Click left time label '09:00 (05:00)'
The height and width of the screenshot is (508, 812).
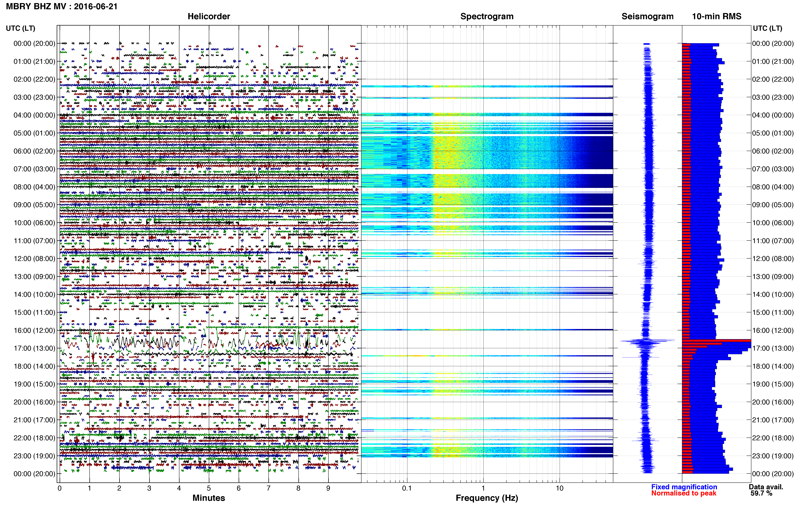34,205
